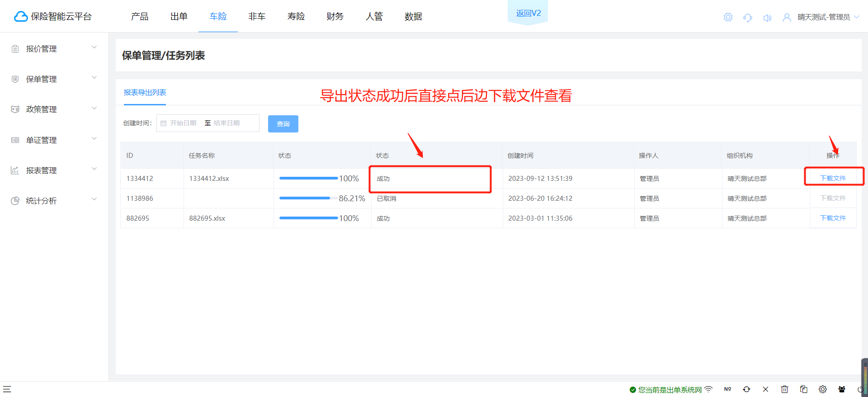Click the 操作人 column header
The image size is (868, 397).
[x=648, y=156]
